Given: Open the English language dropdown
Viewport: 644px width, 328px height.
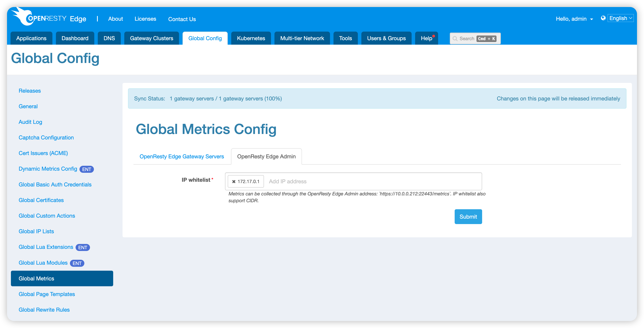Looking at the screenshot, I should (x=620, y=18).
